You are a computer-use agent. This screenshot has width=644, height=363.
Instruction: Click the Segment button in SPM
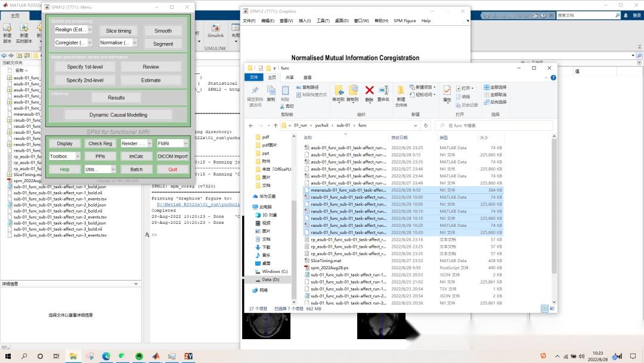click(163, 44)
